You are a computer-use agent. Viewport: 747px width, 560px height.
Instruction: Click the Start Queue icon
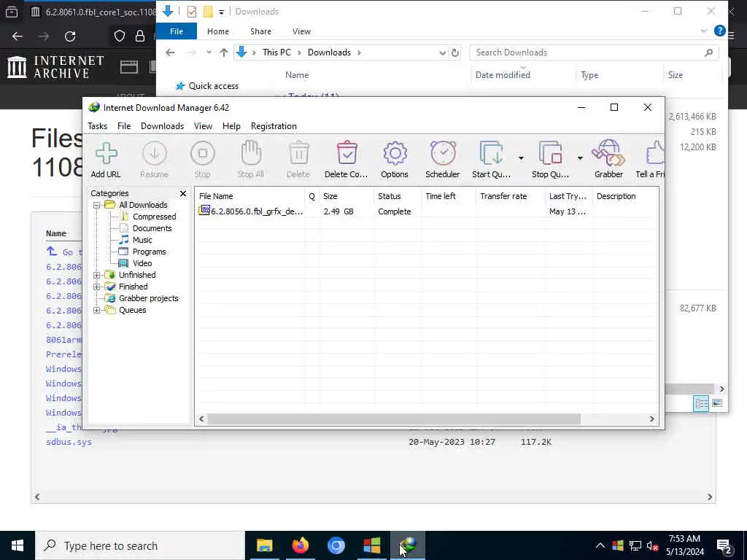click(x=491, y=160)
